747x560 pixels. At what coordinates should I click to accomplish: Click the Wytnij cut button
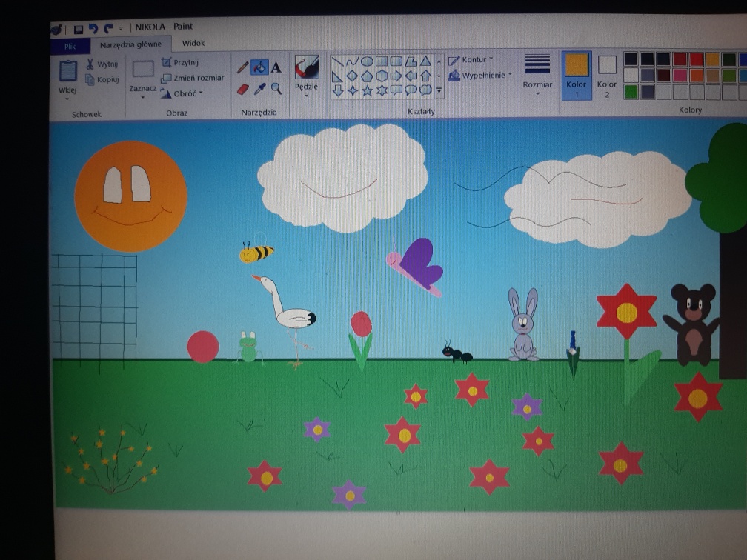tap(102, 64)
